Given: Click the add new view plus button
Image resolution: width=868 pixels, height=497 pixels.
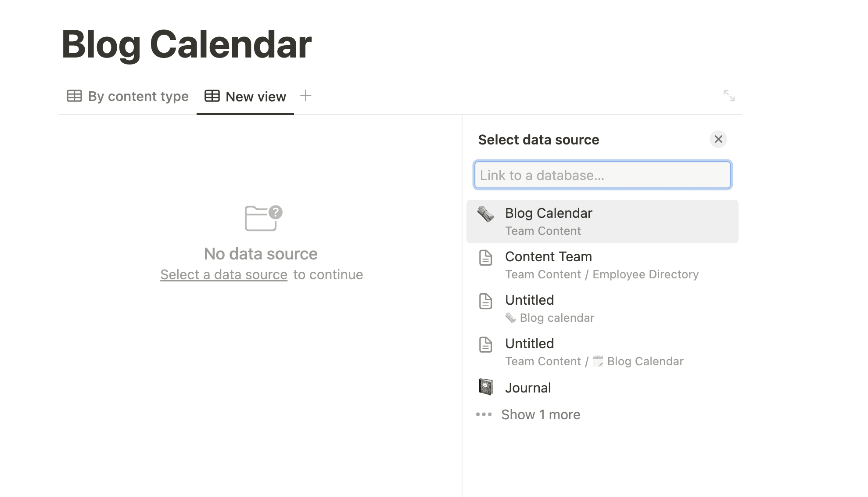Looking at the screenshot, I should tap(305, 96).
